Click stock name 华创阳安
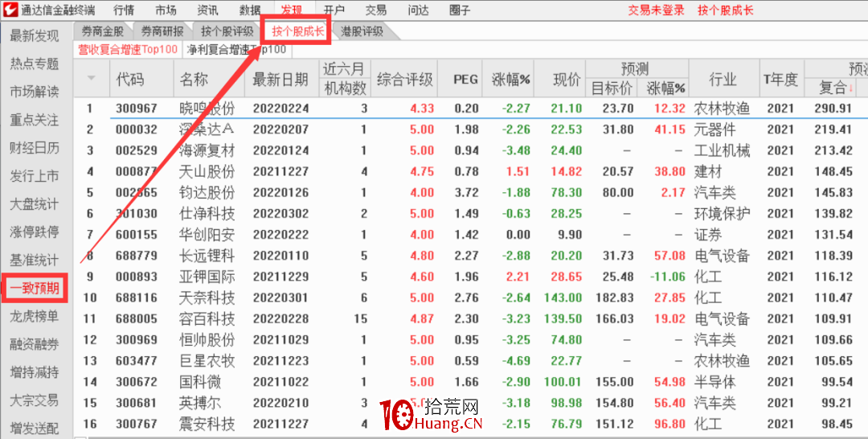The height and width of the screenshot is (439, 868). (207, 235)
